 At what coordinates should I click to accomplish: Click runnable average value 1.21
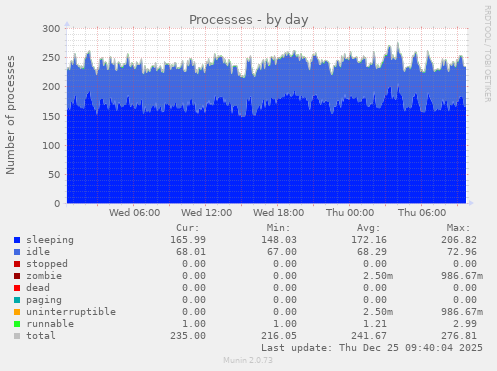(x=375, y=324)
